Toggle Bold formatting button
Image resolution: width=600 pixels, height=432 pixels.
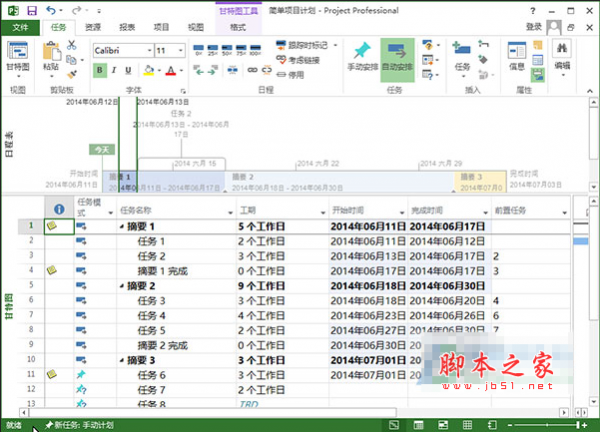(100, 70)
